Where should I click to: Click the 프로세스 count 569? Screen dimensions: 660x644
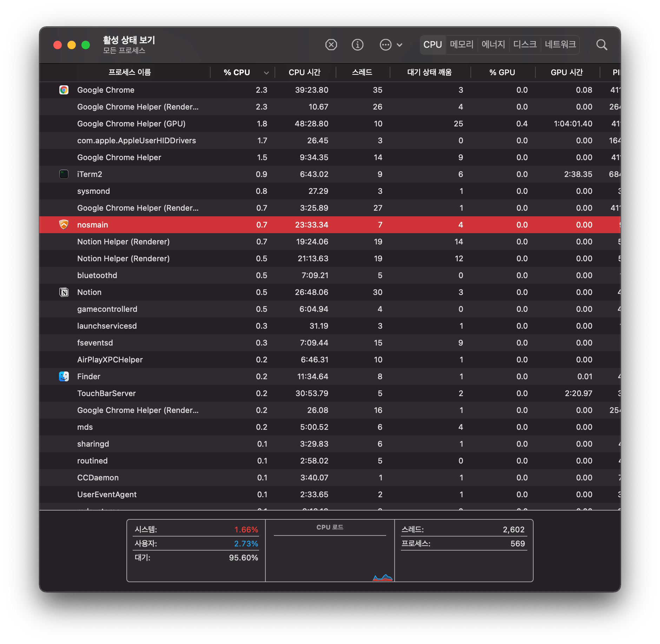click(x=518, y=544)
